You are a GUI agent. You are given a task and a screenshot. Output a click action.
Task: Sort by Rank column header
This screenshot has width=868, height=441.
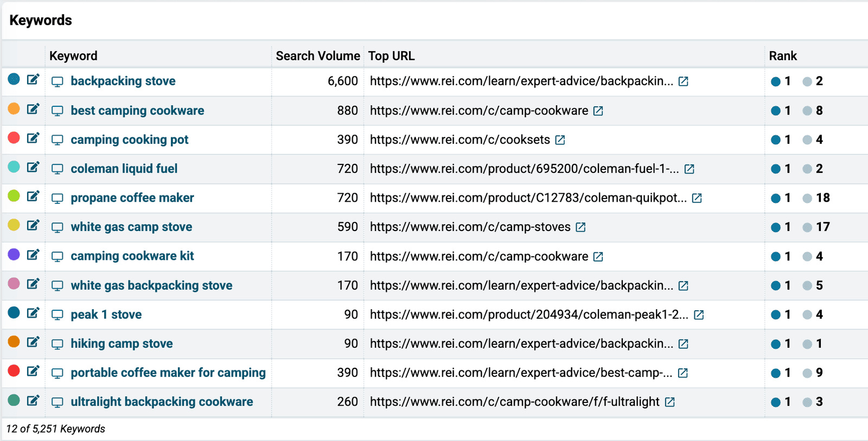(783, 56)
